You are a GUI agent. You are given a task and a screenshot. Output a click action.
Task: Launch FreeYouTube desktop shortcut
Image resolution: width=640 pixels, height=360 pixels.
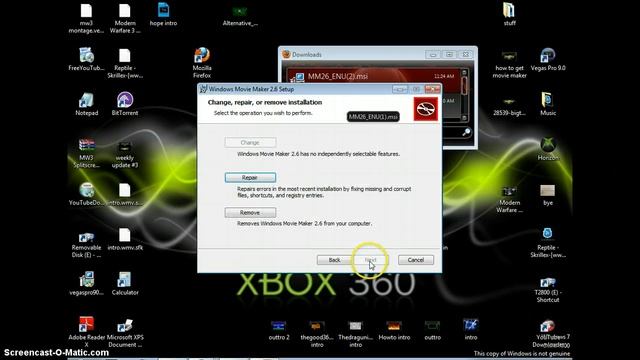pyautogui.click(x=86, y=55)
